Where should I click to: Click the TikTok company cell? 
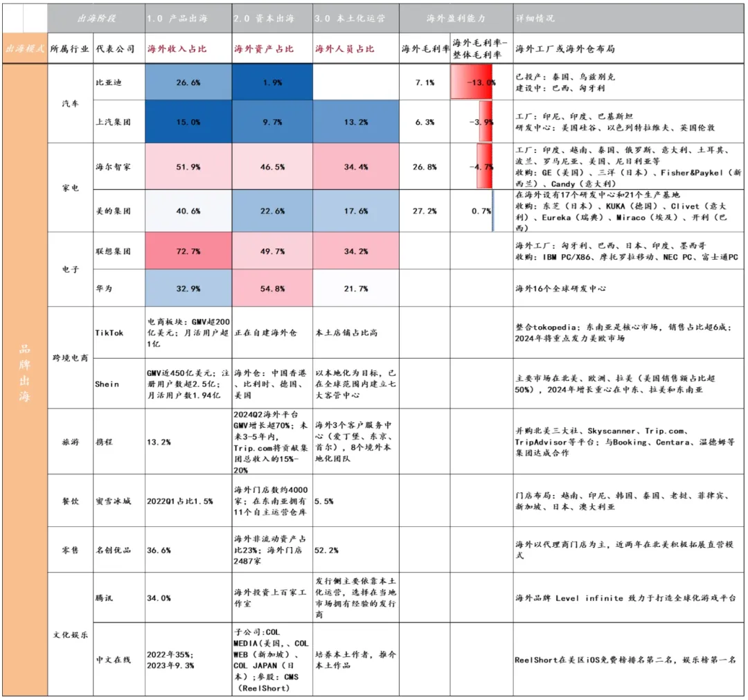point(119,332)
